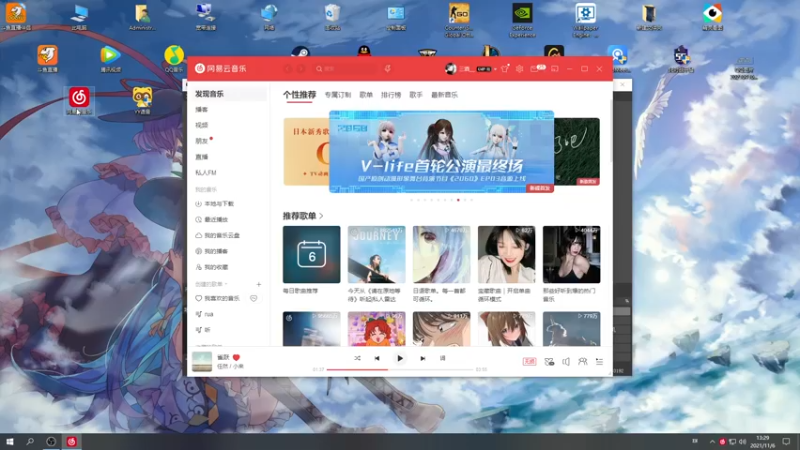This screenshot has height=450, width=800.
Task: Open 朋友 in the sidebar
Action: 202,141
